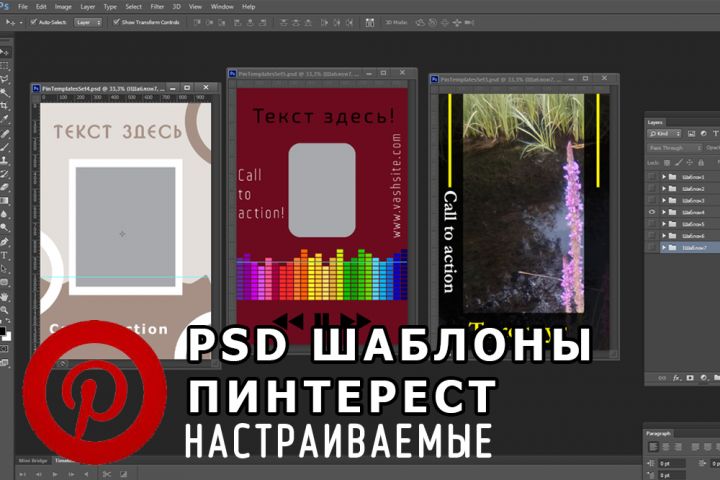Toggle the Auto-Select checkbox

(x=34, y=22)
